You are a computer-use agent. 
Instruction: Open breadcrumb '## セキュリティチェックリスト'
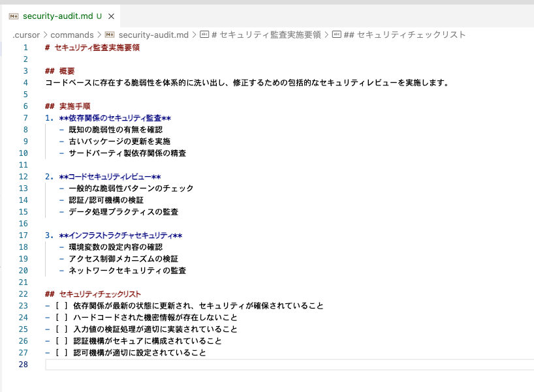[x=405, y=35]
